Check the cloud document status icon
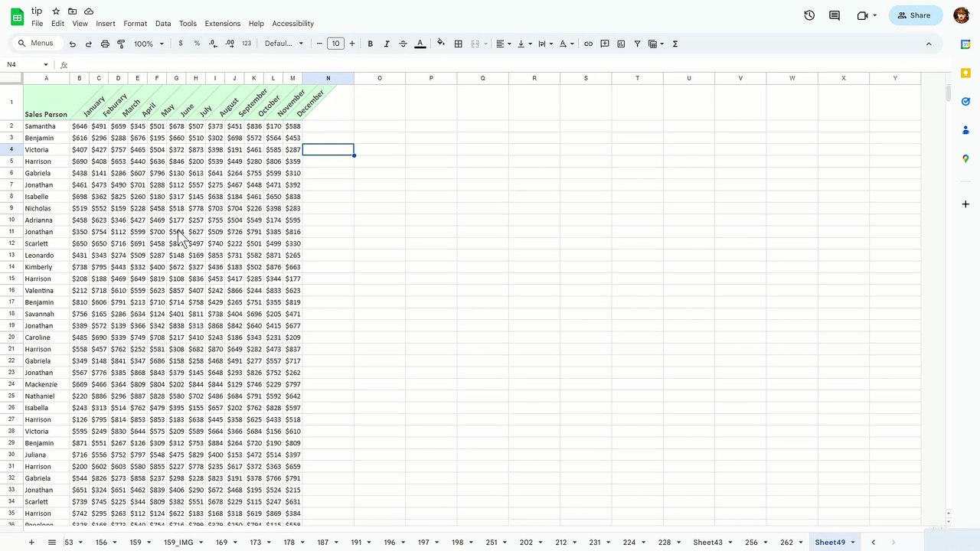The image size is (980, 551). (x=89, y=11)
